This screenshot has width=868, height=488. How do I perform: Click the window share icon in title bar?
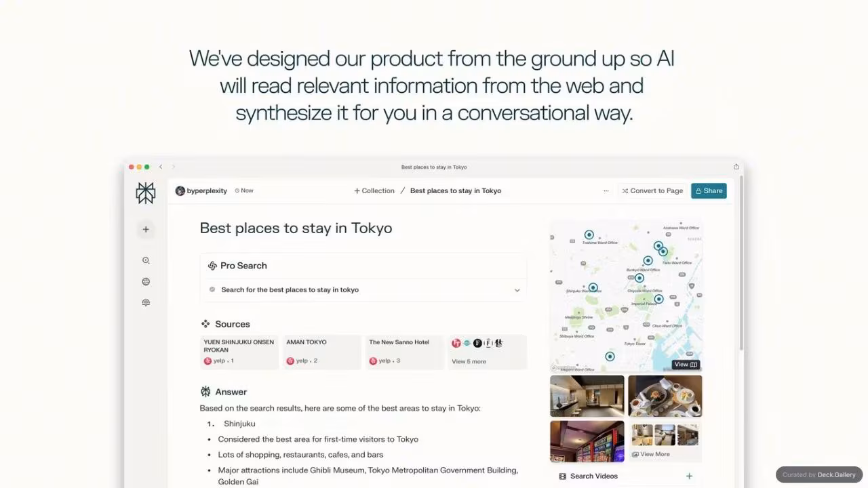736,167
